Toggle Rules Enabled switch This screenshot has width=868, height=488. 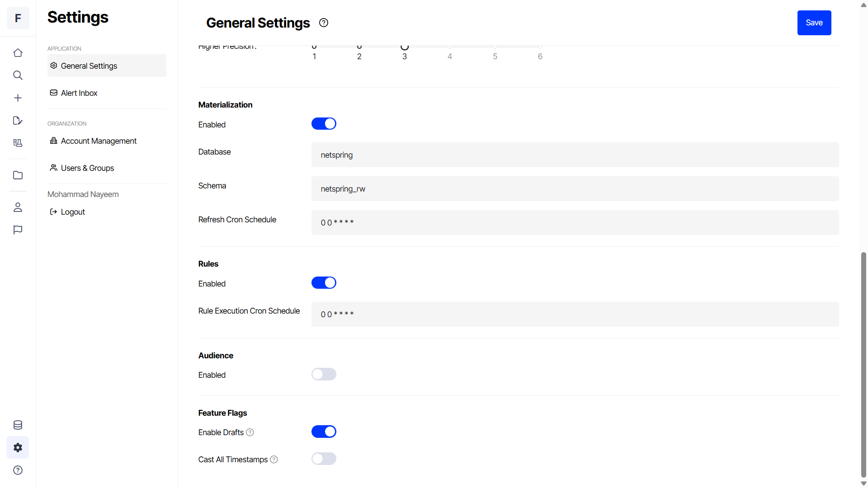(x=324, y=283)
